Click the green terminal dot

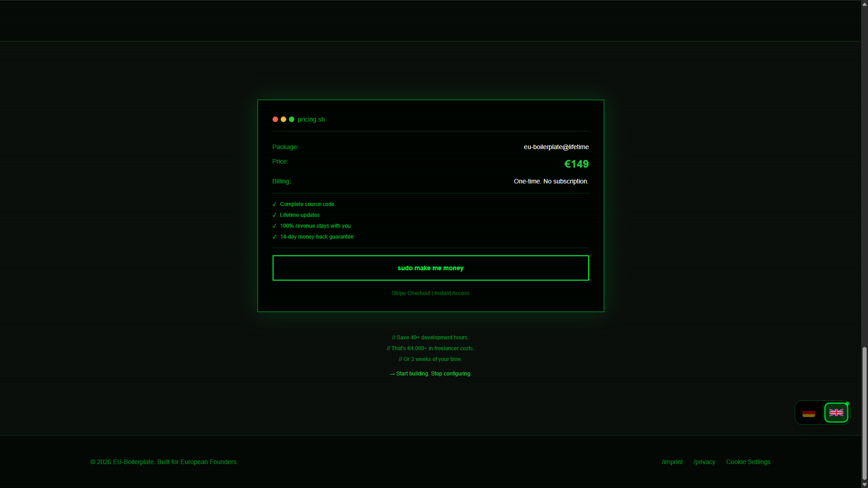tap(292, 119)
